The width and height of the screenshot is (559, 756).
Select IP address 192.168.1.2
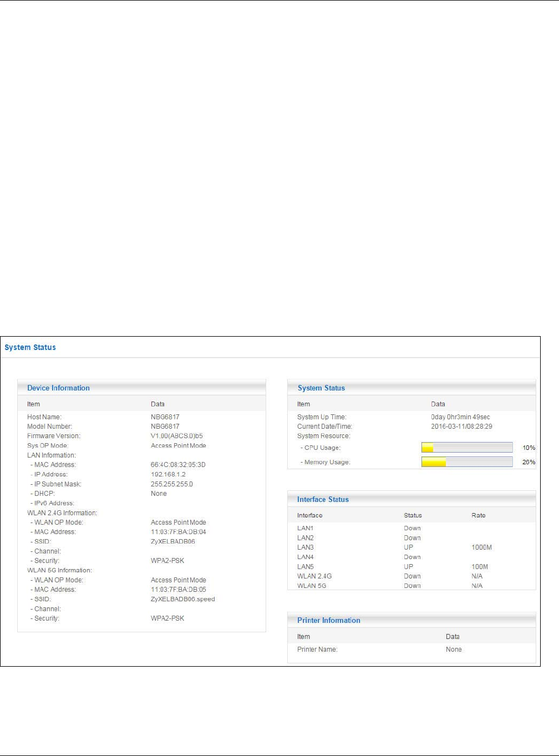(x=168, y=474)
